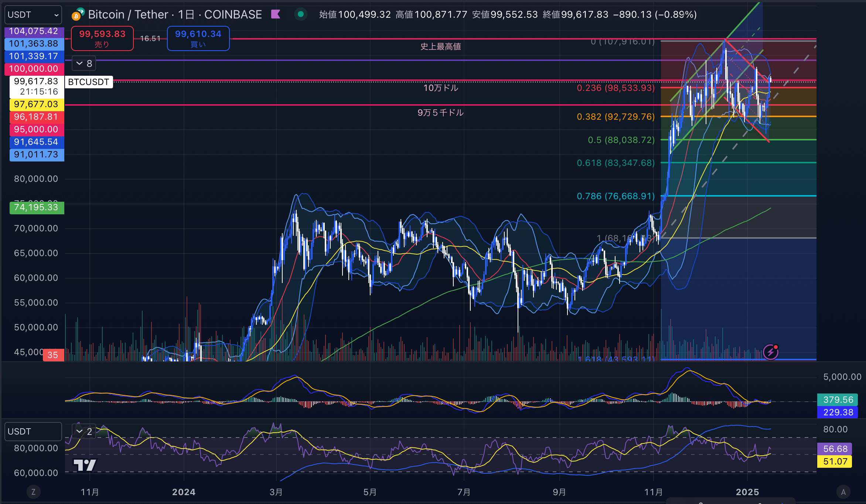Screen dimensions: 866x504
Task: Click the −890.13 (−0.89%) change value
Action: click(655, 14)
